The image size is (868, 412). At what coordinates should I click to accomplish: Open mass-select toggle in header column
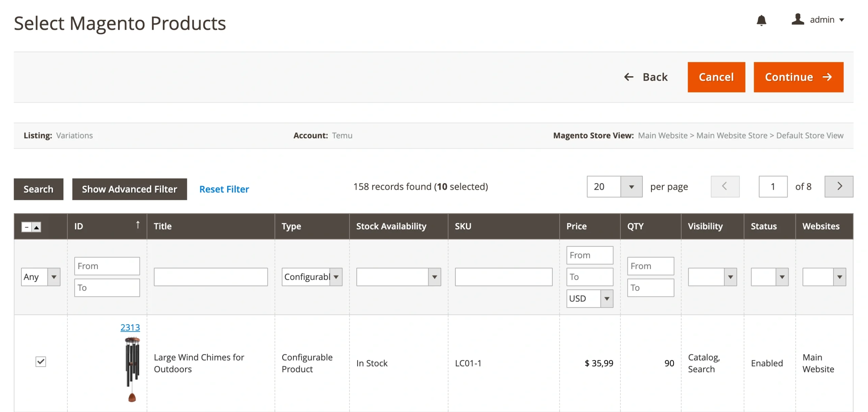(36, 227)
